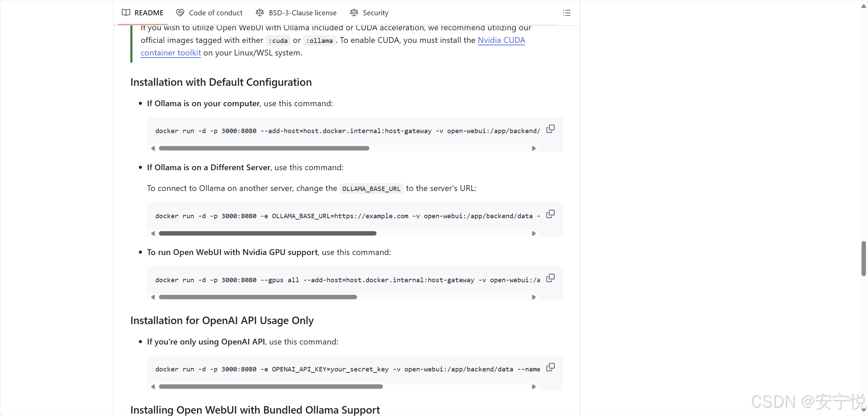Open the Code of conduct tab
Screen dimensions: 868x416
coord(209,13)
